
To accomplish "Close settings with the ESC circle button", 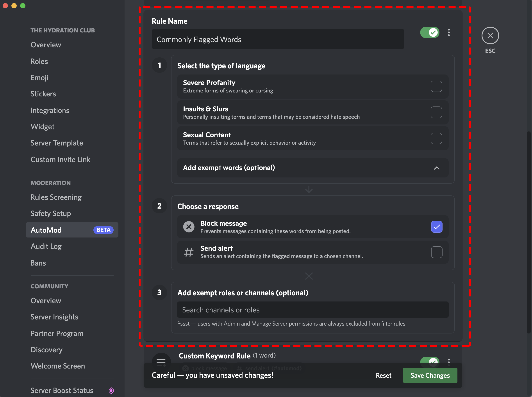I will [x=490, y=35].
